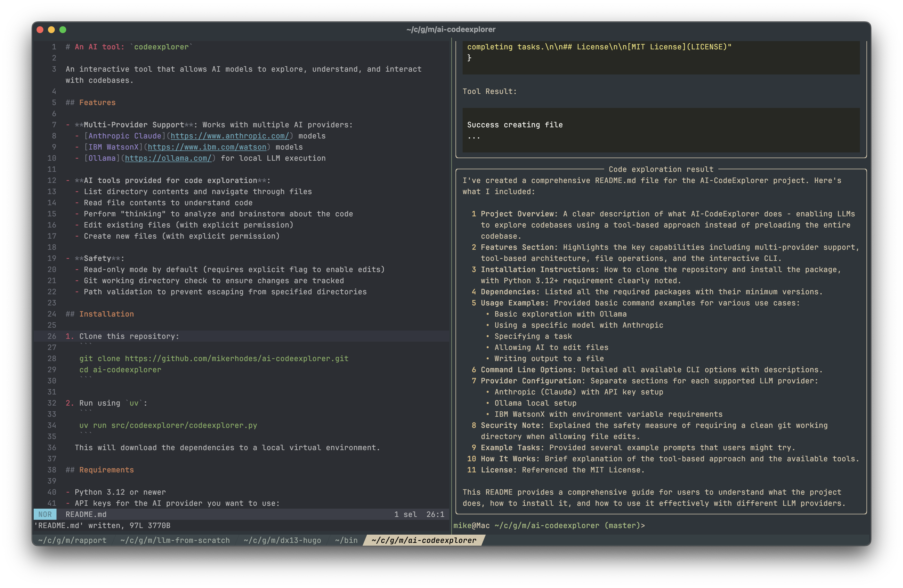Click the README.md filename in status line
Screen dimensions: 903x588
pos(86,514)
